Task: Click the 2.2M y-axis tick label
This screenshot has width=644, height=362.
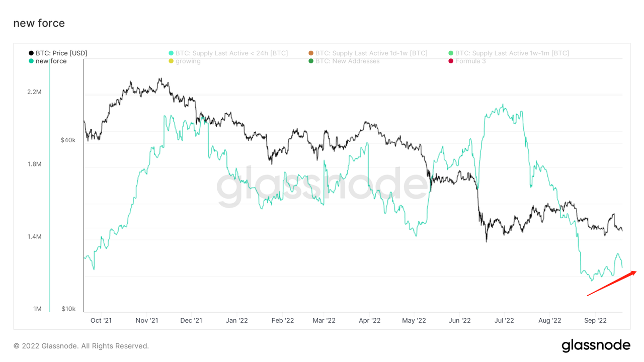Action: click(34, 92)
